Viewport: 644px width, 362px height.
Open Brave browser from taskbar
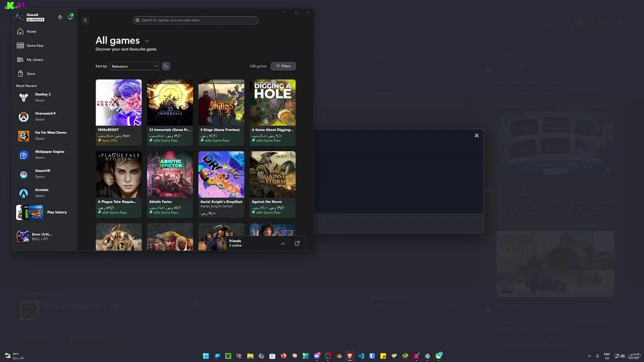[x=350, y=356]
